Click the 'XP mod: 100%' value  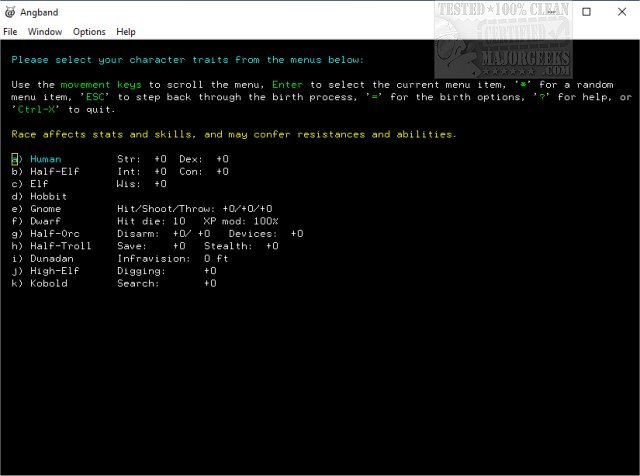(241, 221)
